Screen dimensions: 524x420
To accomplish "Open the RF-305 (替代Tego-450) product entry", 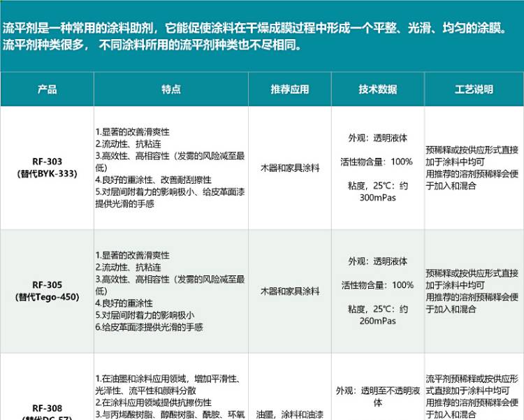I will point(47,291).
